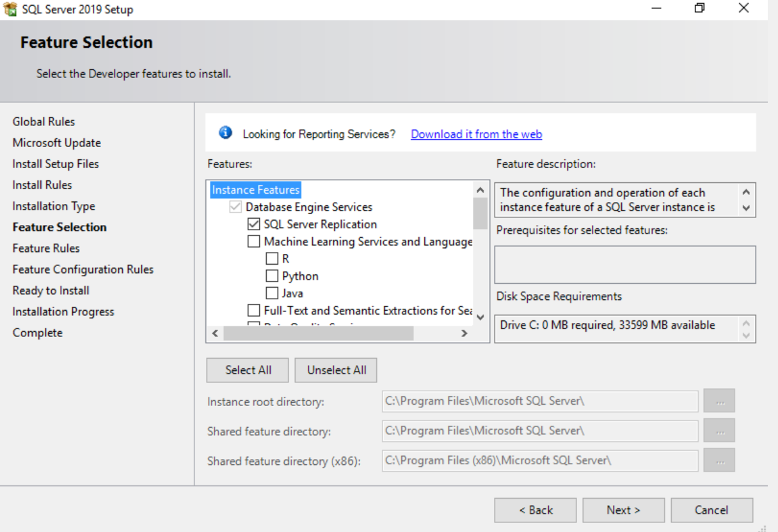Go back with the Back button
The image size is (778, 532).
pos(536,510)
